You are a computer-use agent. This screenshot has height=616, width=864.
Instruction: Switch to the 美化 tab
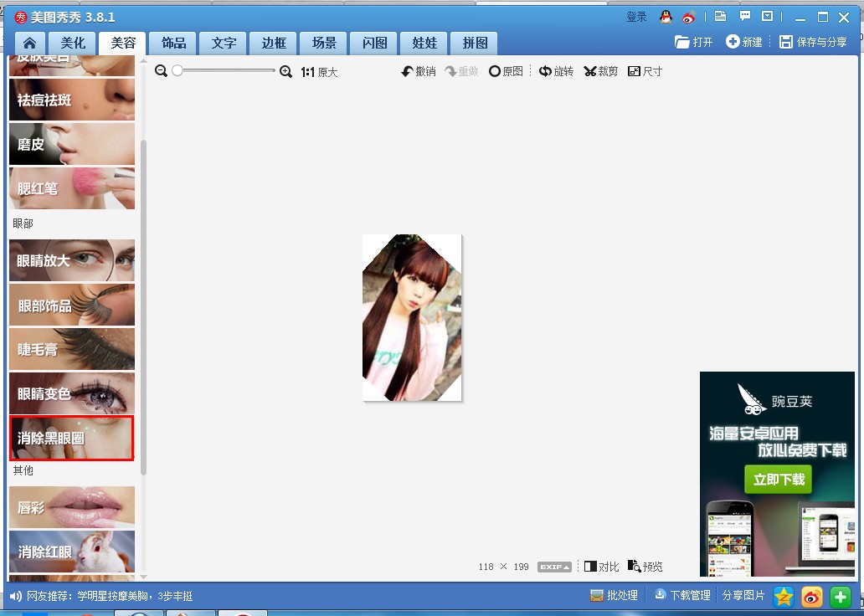pyautogui.click(x=73, y=43)
